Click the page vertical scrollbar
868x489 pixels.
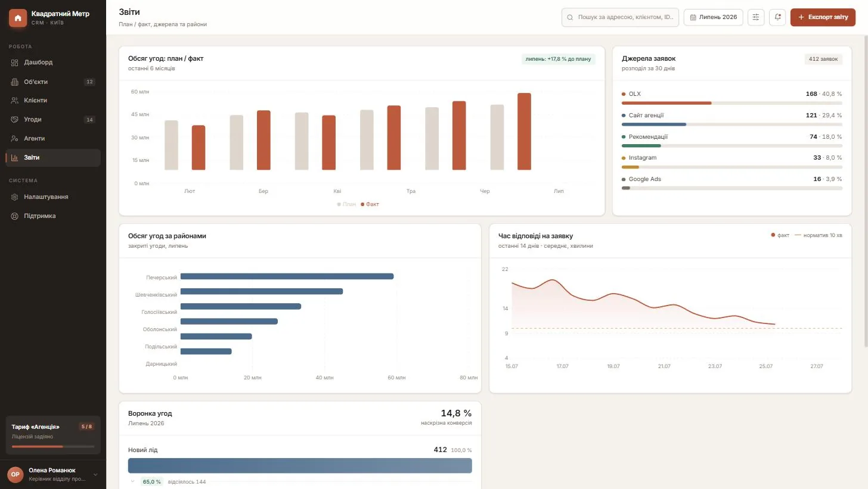[866, 191]
